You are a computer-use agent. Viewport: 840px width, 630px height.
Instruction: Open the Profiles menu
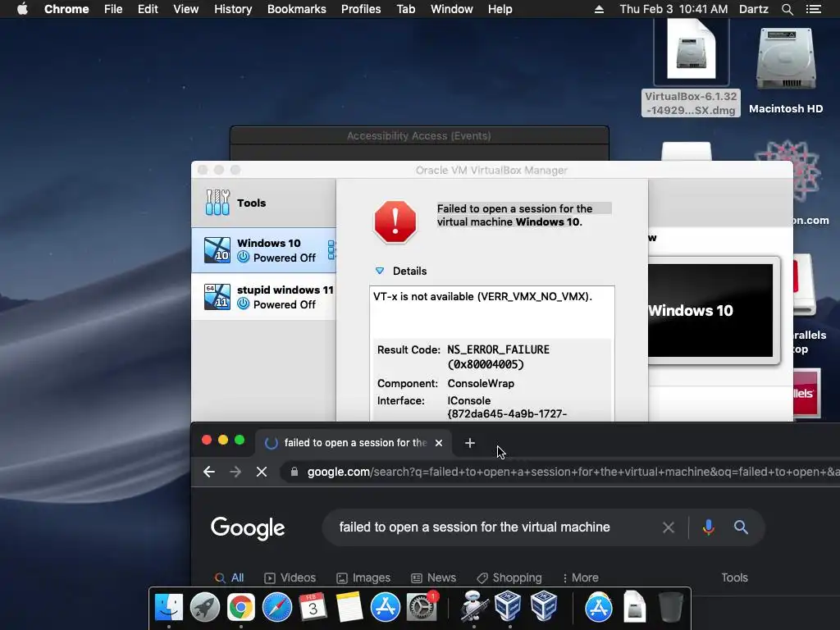pyautogui.click(x=361, y=9)
